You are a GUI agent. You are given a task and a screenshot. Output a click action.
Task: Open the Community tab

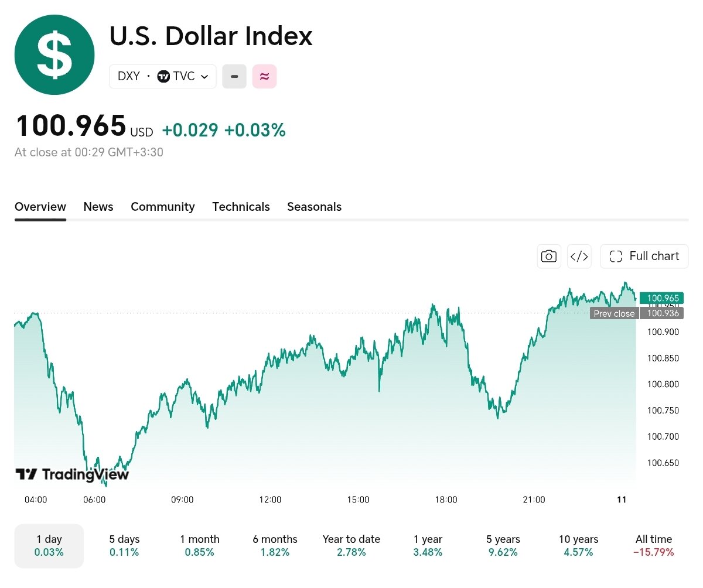click(x=163, y=207)
